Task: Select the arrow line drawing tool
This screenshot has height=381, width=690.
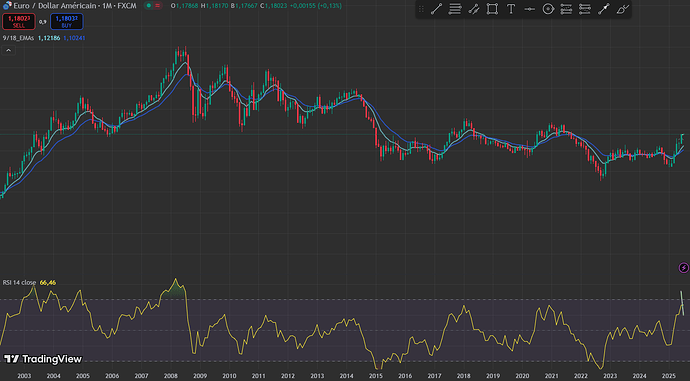Action: (x=603, y=9)
